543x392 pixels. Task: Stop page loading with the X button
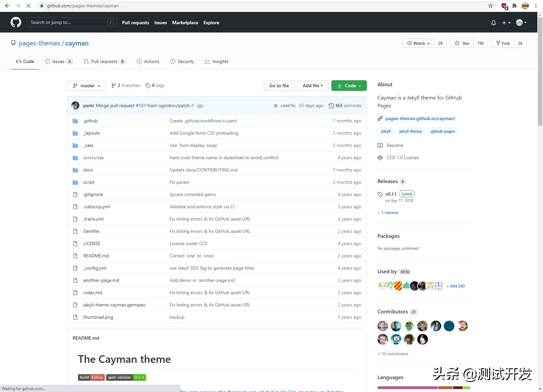click(29, 6)
